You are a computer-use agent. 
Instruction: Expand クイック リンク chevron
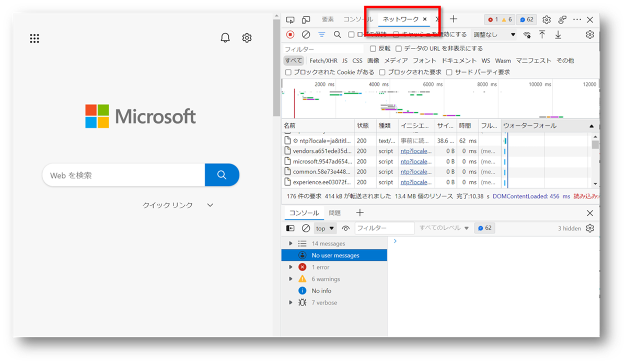[210, 205]
